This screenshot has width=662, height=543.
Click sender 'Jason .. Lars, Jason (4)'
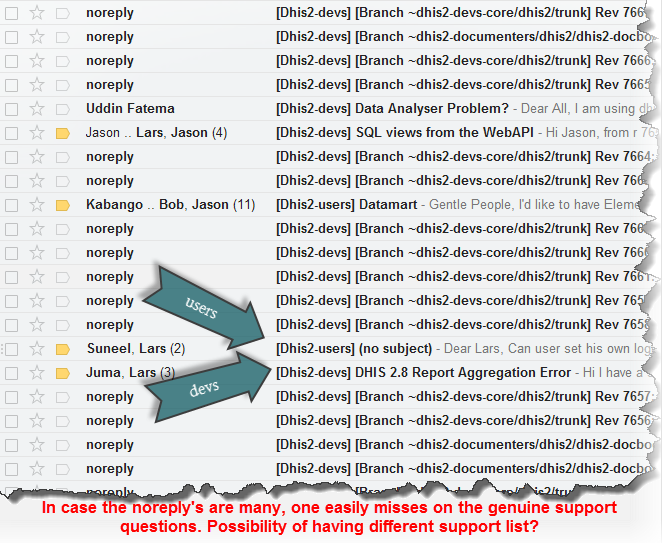[156, 133]
